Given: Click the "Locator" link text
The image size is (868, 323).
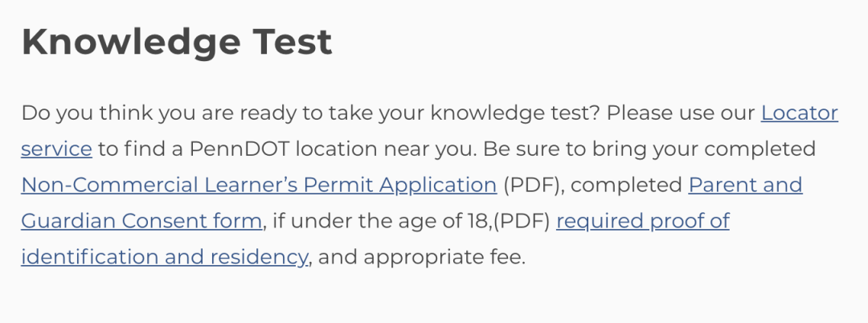Looking at the screenshot, I should click(x=799, y=113).
